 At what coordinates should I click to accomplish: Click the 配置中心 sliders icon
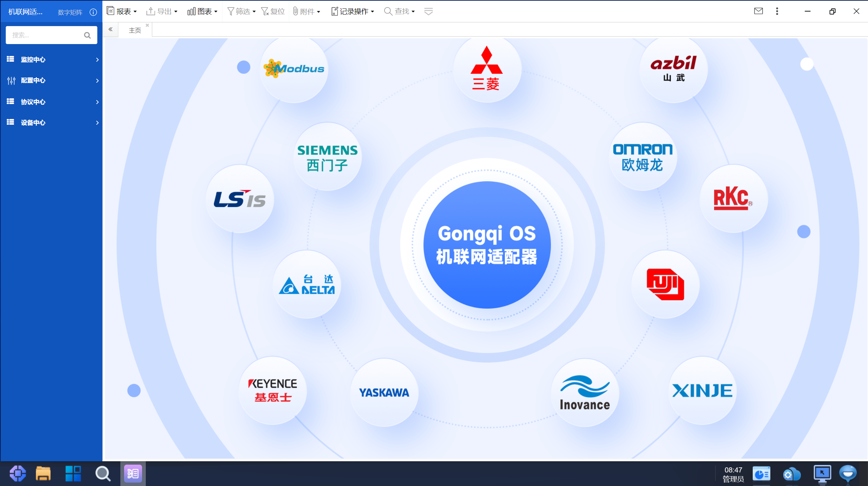click(11, 80)
